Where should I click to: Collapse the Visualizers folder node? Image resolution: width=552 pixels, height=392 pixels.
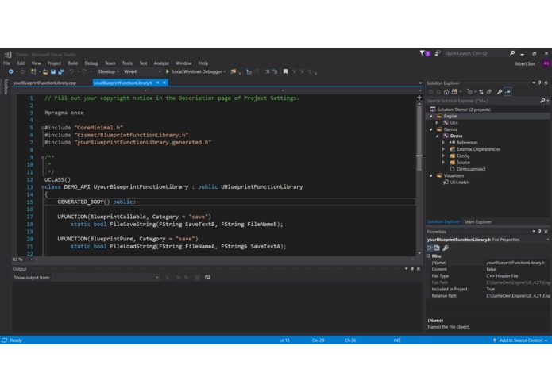coord(431,176)
